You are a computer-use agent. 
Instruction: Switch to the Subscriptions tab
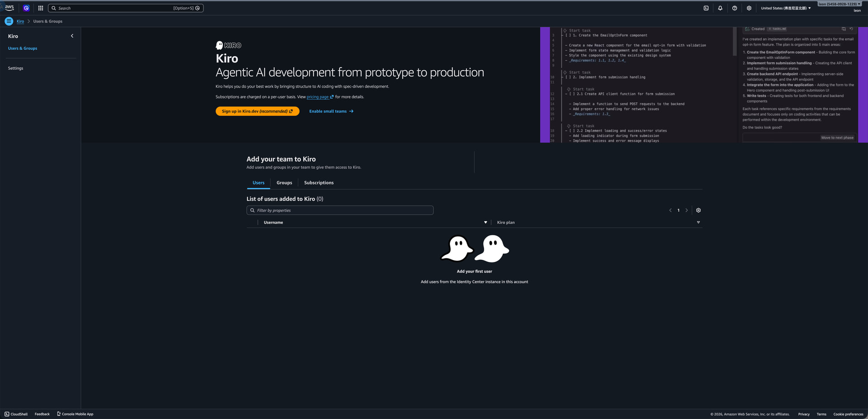[x=319, y=183]
